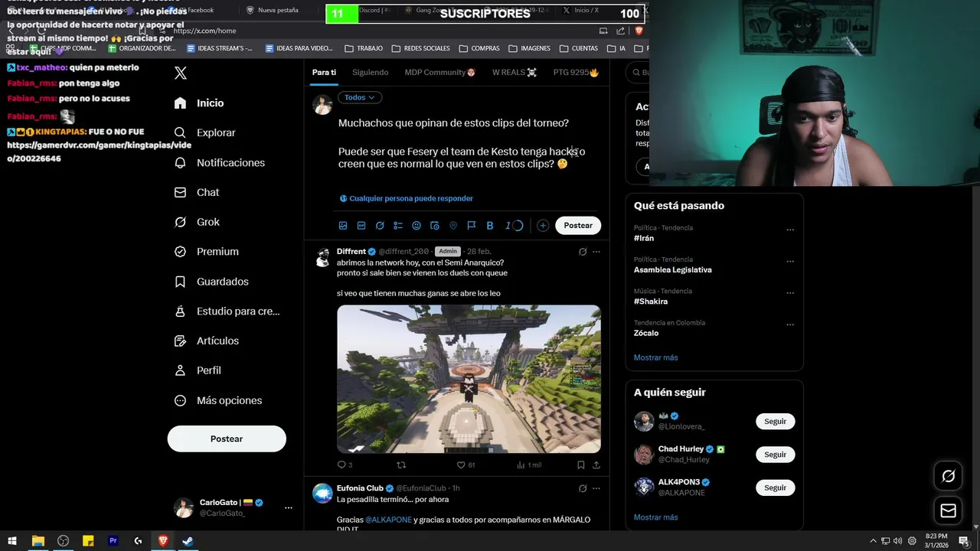Add a GIF to the post
The height and width of the screenshot is (551, 980).
[x=361, y=225]
